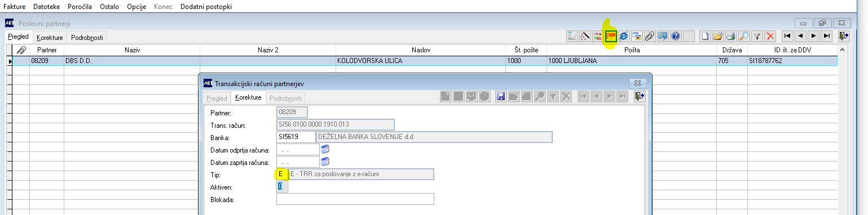Open the Dodatni postopki menu
The height and width of the screenshot is (215, 868).
(206, 7)
